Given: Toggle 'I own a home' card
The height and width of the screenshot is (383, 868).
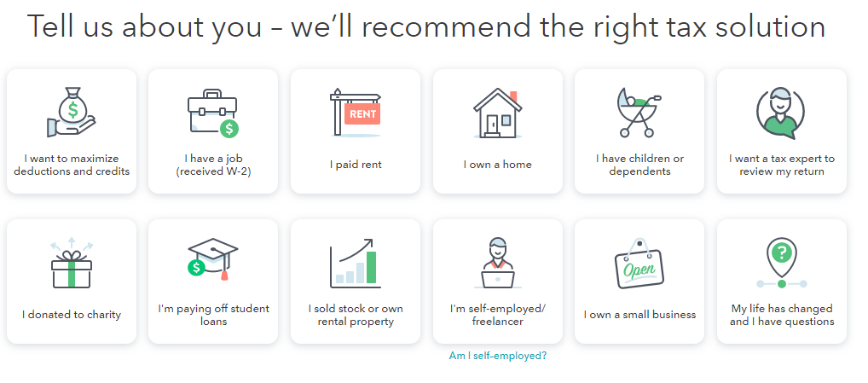Looking at the screenshot, I should [497, 165].
